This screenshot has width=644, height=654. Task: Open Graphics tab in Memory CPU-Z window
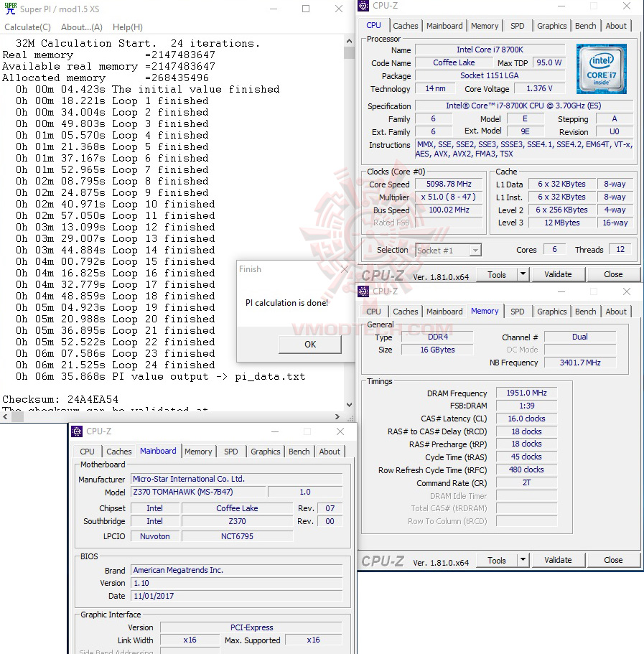tap(551, 311)
